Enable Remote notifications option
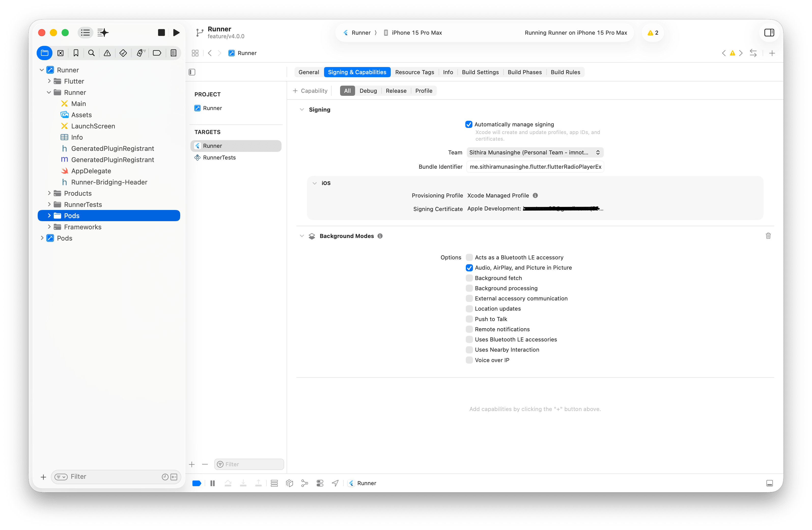812x530 pixels. [469, 329]
